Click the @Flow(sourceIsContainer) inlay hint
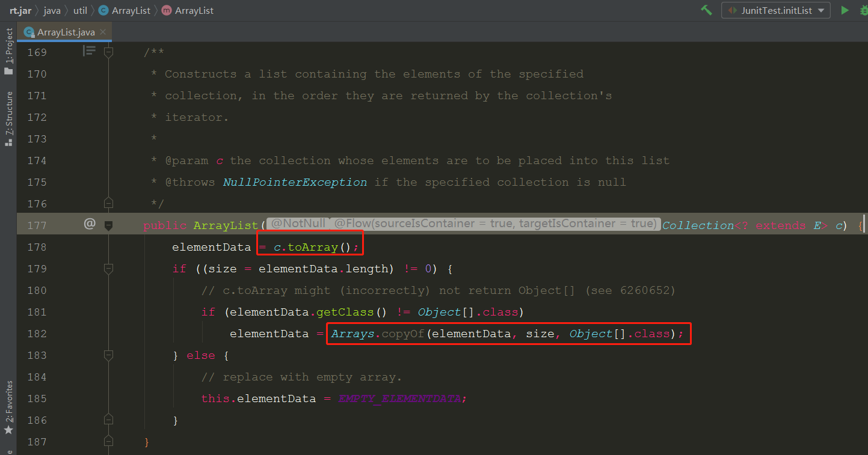The width and height of the screenshot is (868, 455). tap(494, 224)
